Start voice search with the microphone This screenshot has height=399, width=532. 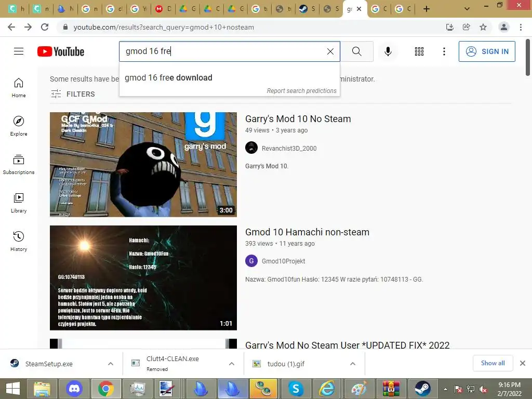pos(388,51)
